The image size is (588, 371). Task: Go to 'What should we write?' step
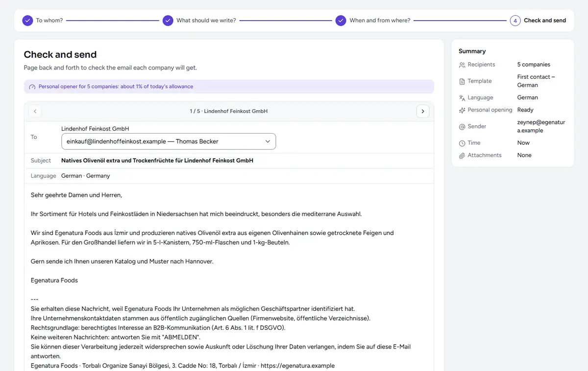click(x=199, y=21)
